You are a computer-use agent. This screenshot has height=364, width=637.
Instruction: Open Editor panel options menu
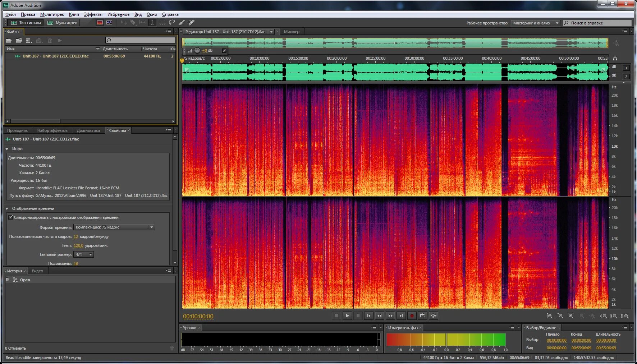coord(624,31)
